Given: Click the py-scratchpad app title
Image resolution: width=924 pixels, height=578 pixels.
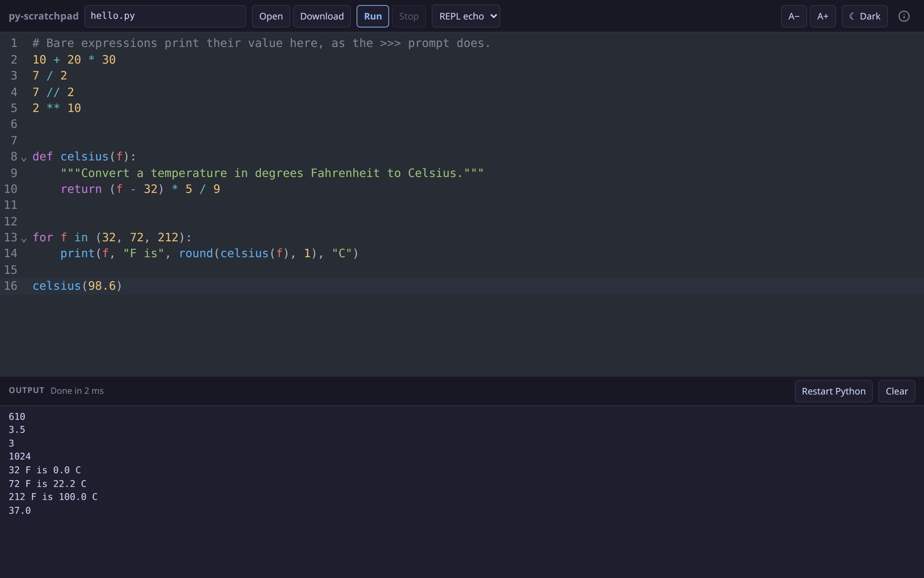Looking at the screenshot, I should [44, 16].
